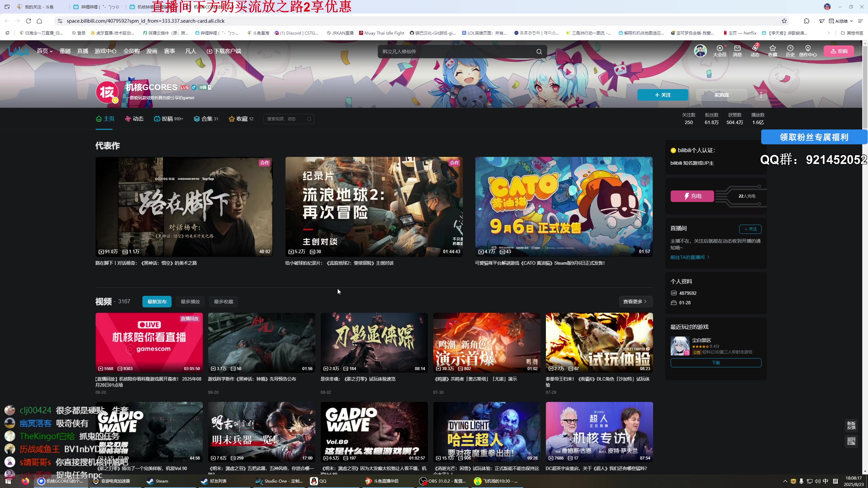Open 游戏中心 in top navigation
Image resolution: width=868 pixels, height=488 pixels.
pos(105,51)
